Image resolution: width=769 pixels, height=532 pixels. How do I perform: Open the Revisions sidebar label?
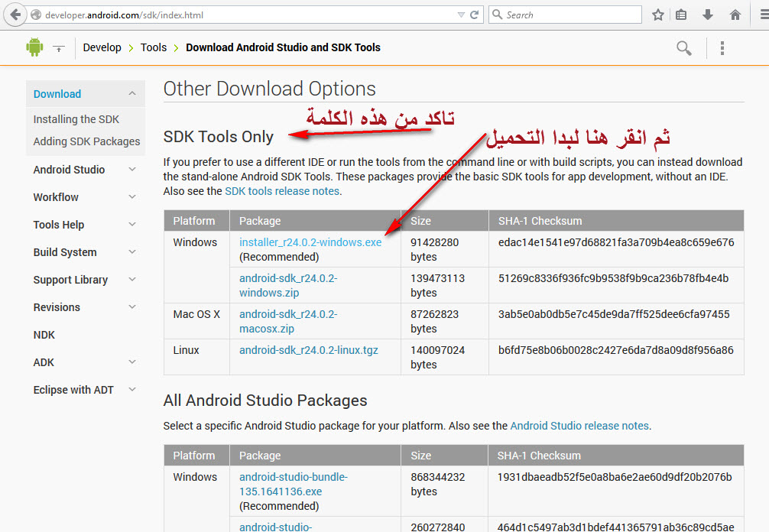pos(57,307)
